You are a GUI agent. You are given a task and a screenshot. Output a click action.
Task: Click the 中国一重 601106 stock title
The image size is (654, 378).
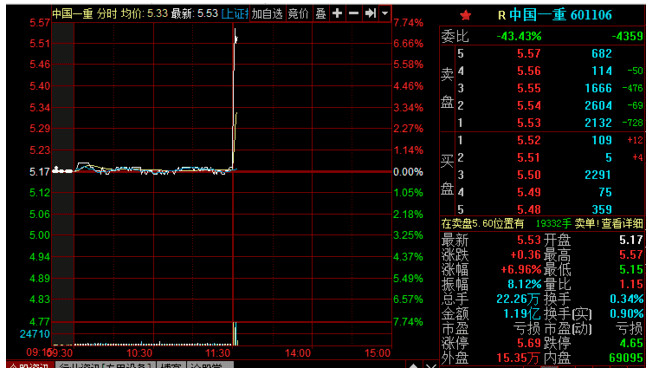(x=560, y=15)
